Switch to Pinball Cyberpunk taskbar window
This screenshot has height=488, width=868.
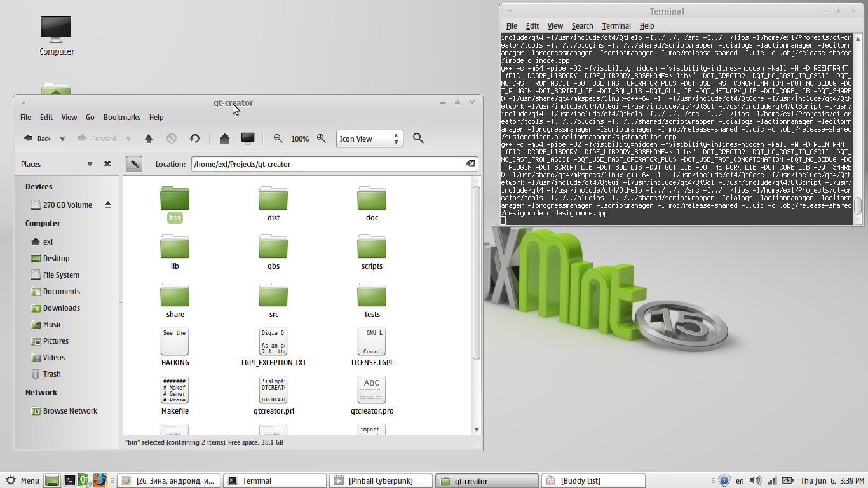tap(381, 481)
